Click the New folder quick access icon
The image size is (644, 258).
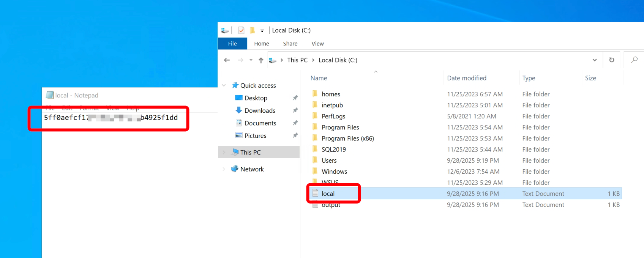coord(252,30)
